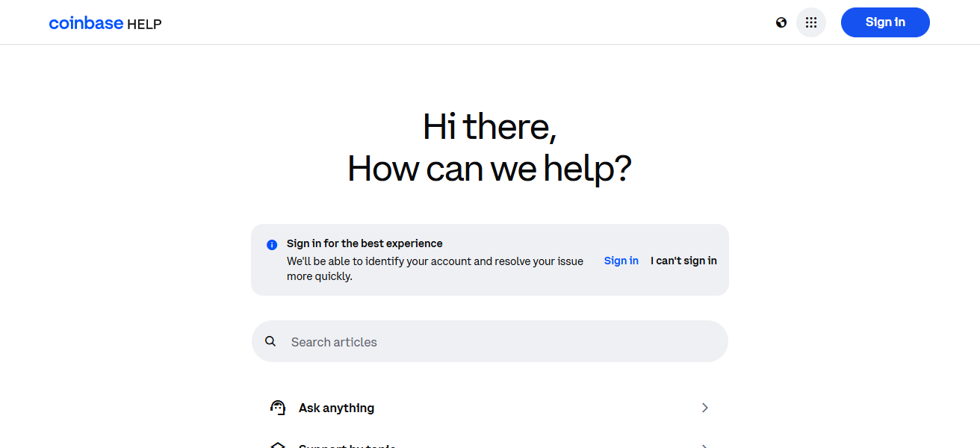This screenshot has width=980, height=448.
Task: Click "Sign in for the best experience" title
Action: point(365,243)
